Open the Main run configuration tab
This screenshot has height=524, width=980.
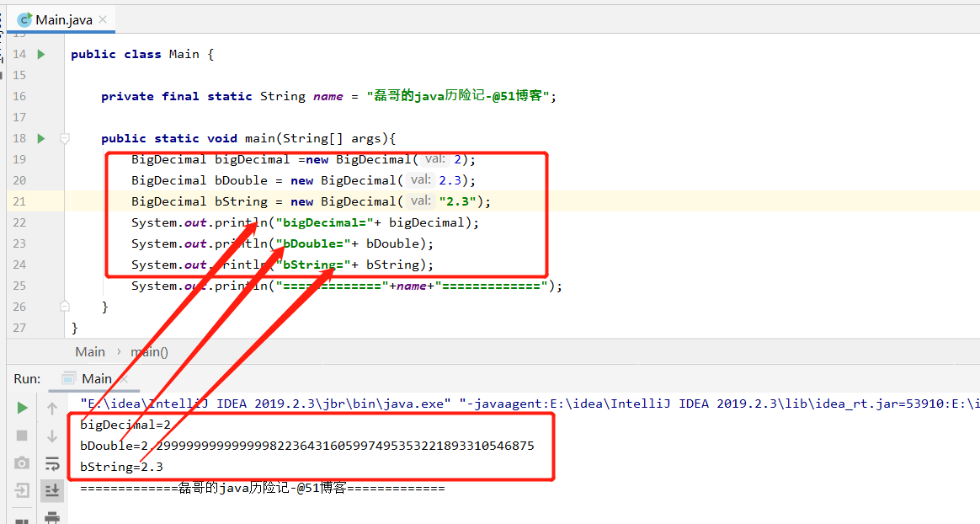tap(96, 379)
